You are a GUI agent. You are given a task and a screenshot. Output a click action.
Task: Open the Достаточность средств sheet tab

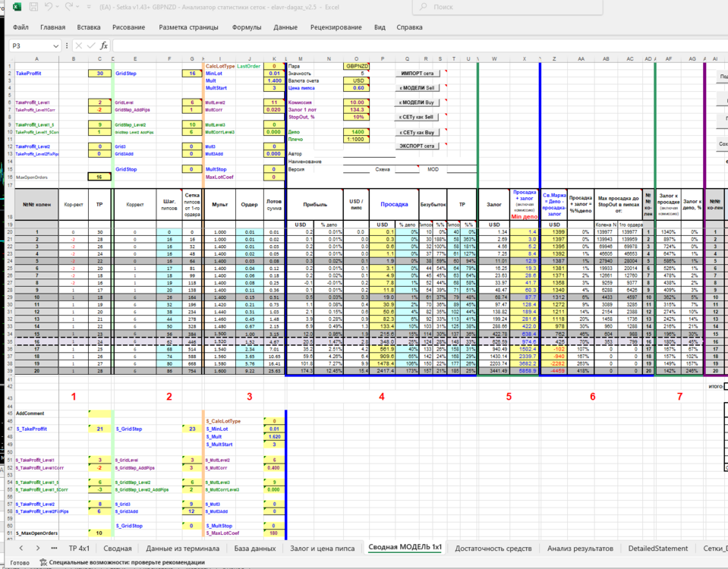pyautogui.click(x=493, y=548)
